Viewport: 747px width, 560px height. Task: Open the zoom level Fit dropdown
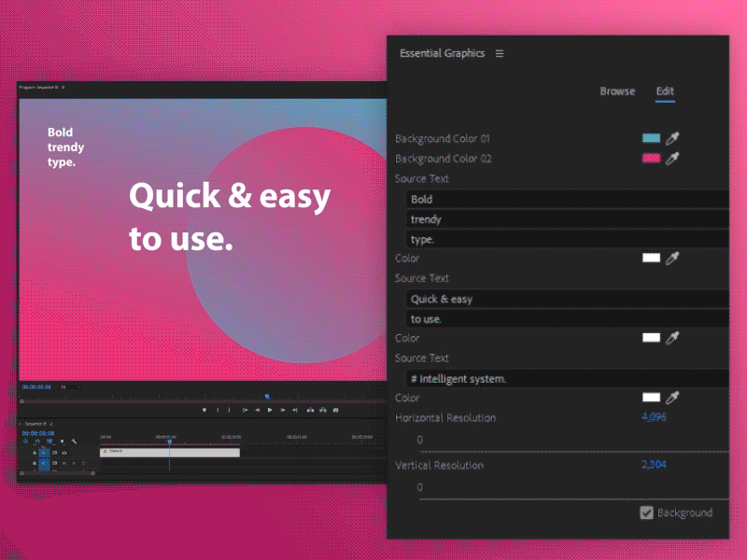point(65,386)
